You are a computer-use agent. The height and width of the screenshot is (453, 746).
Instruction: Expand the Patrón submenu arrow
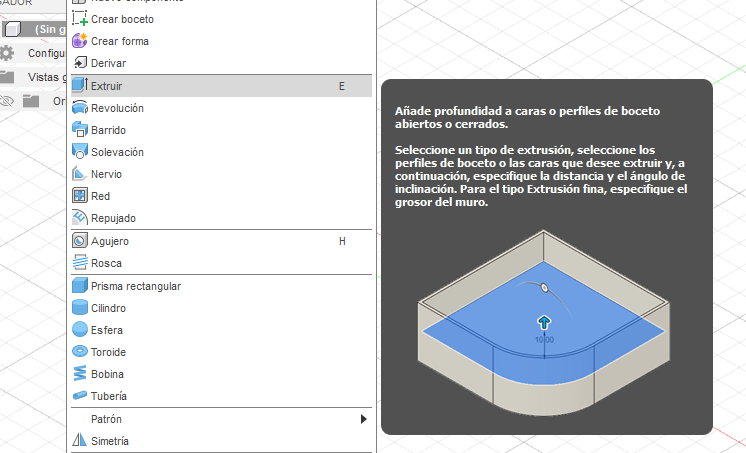click(x=363, y=419)
